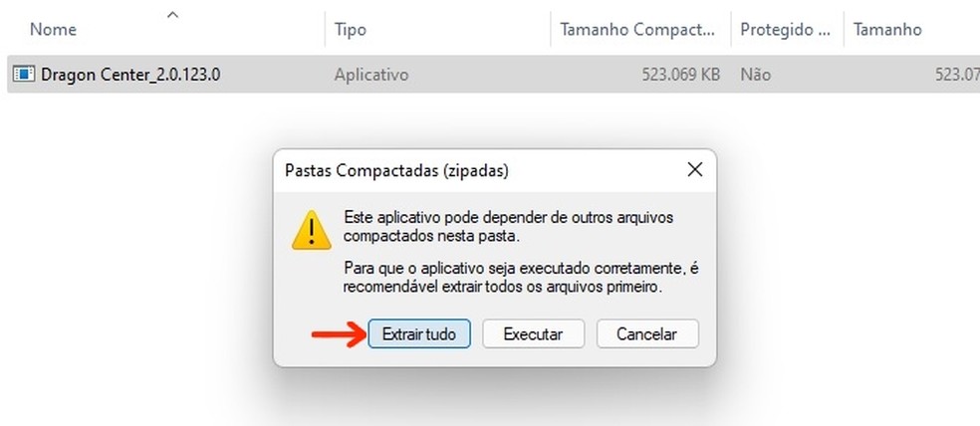Click the Não protected value cell
The height and width of the screenshot is (426, 980).
pyautogui.click(x=755, y=75)
